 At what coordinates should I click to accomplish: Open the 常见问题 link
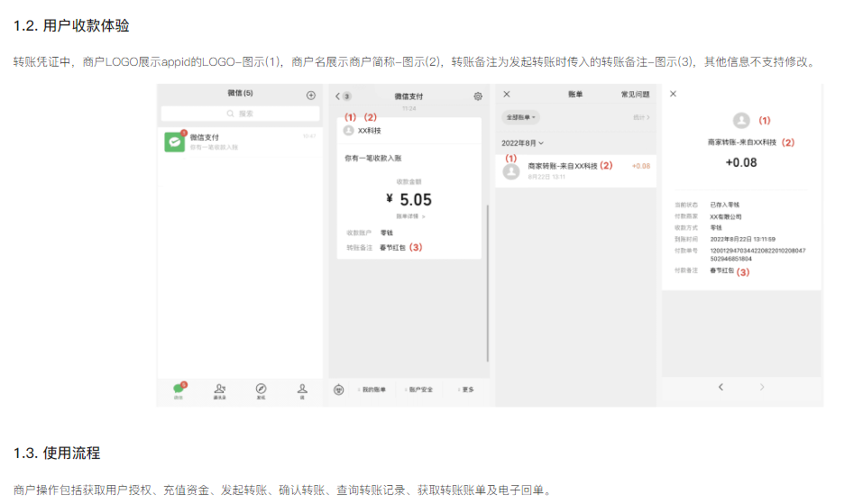tap(635, 94)
